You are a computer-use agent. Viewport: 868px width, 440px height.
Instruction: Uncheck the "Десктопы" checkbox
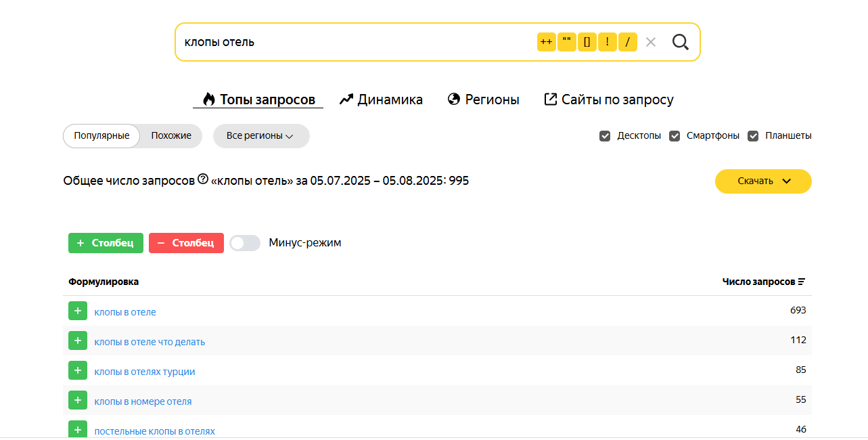click(x=605, y=136)
